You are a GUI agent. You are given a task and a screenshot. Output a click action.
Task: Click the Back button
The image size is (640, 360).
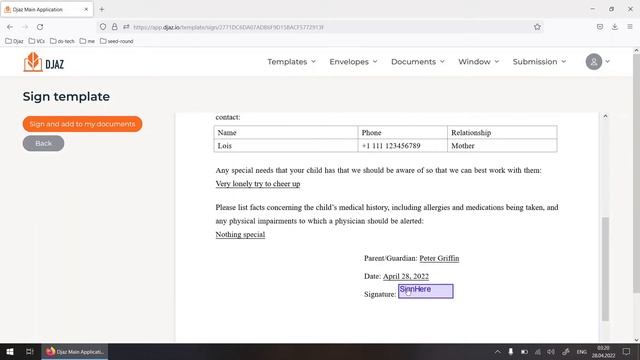point(43,143)
